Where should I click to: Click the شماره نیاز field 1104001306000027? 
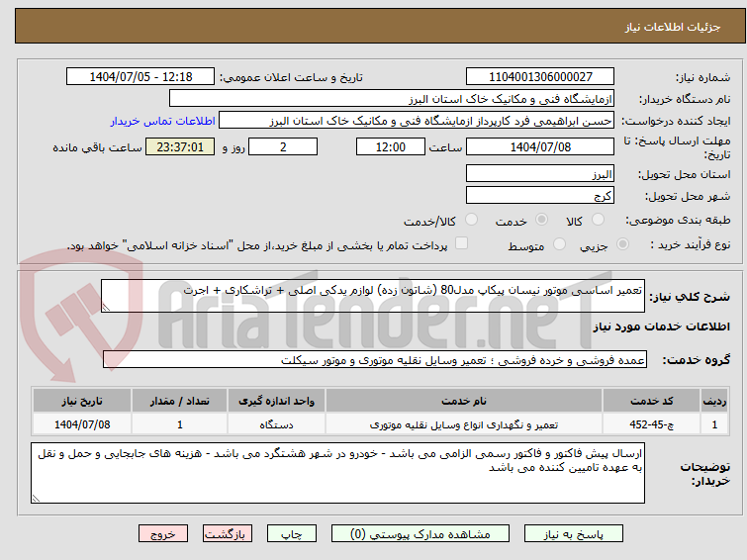[x=540, y=77]
